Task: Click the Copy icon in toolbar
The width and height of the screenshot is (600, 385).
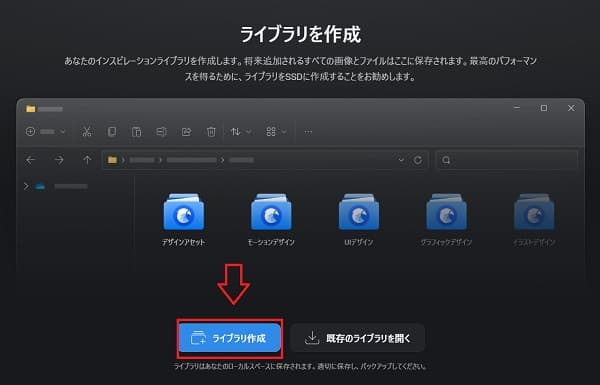Action: pos(112,132)
